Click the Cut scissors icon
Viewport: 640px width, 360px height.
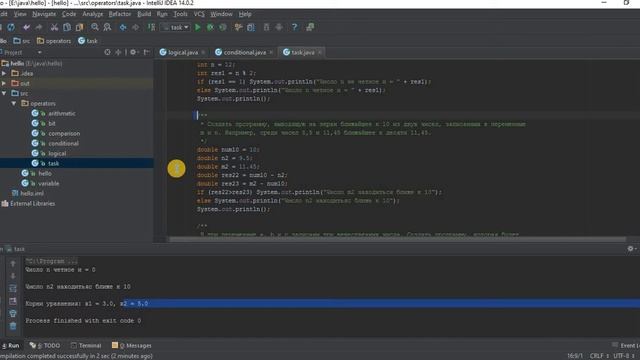tap(54, 27)
